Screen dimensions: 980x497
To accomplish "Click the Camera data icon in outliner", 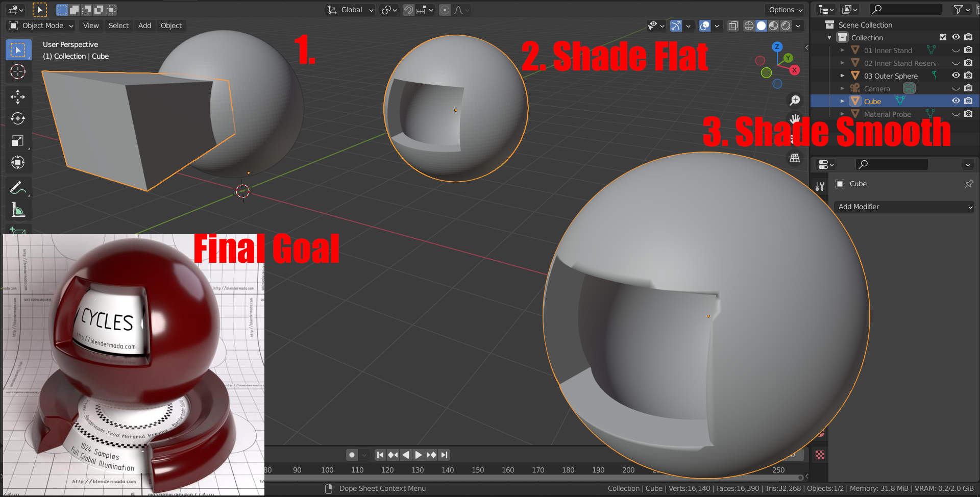I will click(x=909, y=88).
